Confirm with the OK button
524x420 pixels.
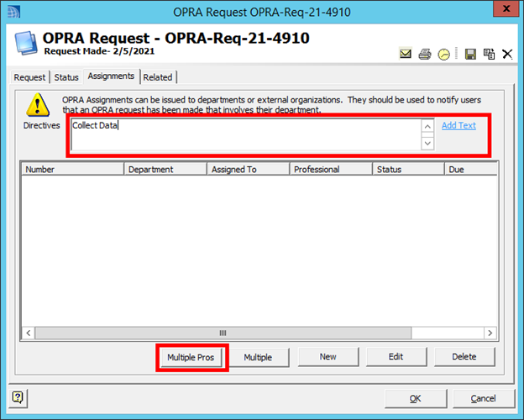(416, 399)
